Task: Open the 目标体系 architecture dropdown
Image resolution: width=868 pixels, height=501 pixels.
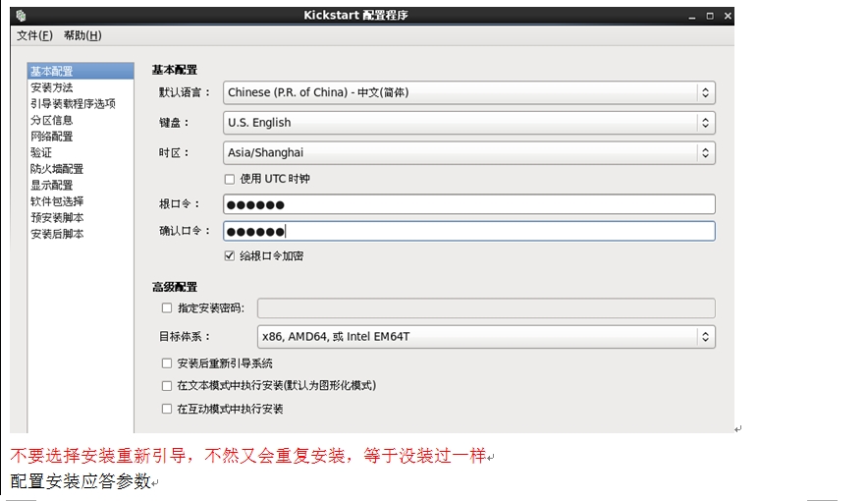Action: (x=486, y=337)
